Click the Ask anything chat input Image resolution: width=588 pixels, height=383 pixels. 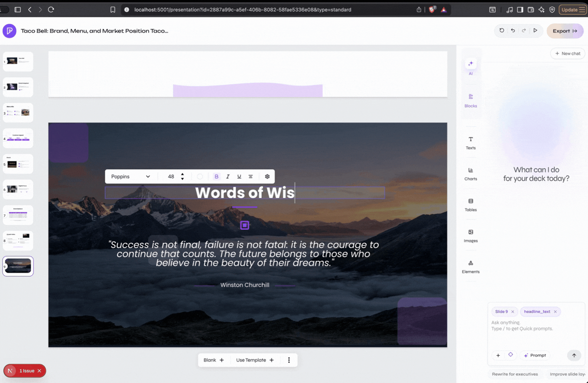click(536, 326)
